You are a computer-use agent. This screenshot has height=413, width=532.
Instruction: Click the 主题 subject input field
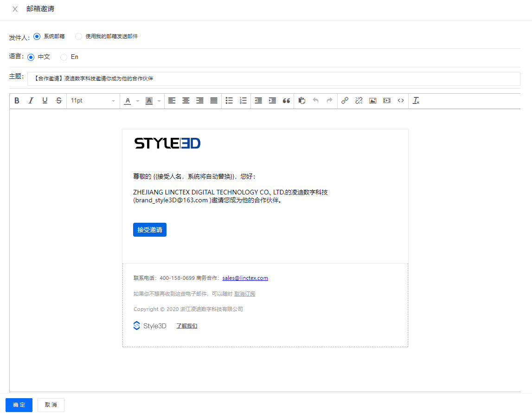pos(274,79)
